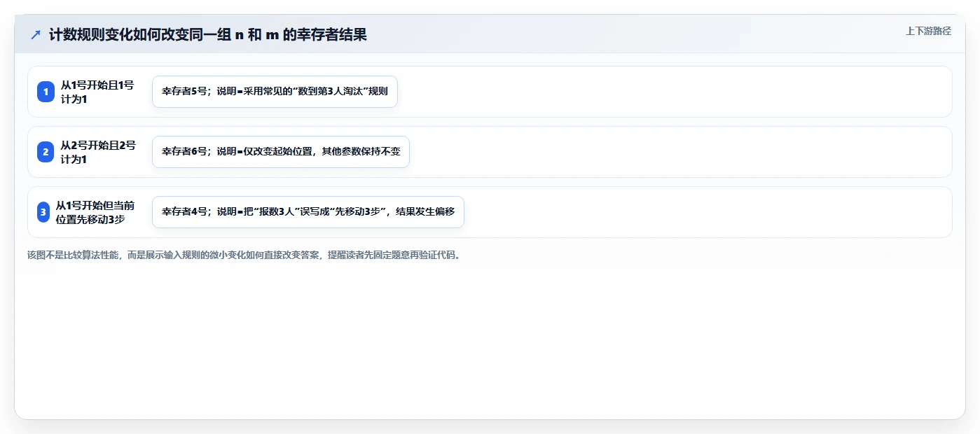
Task: Click the 幸存者6号 result box
Action: (x=280, y=152)
